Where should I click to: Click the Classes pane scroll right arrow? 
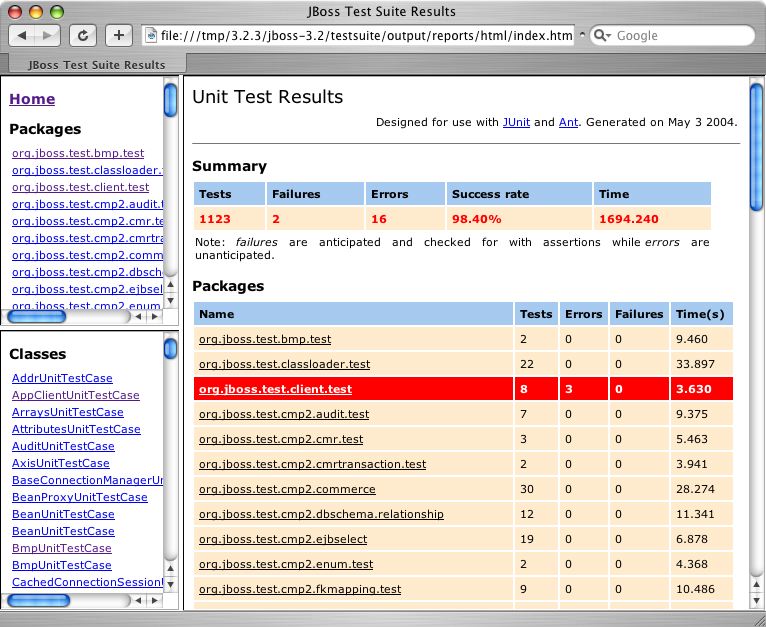pos(155,600)
